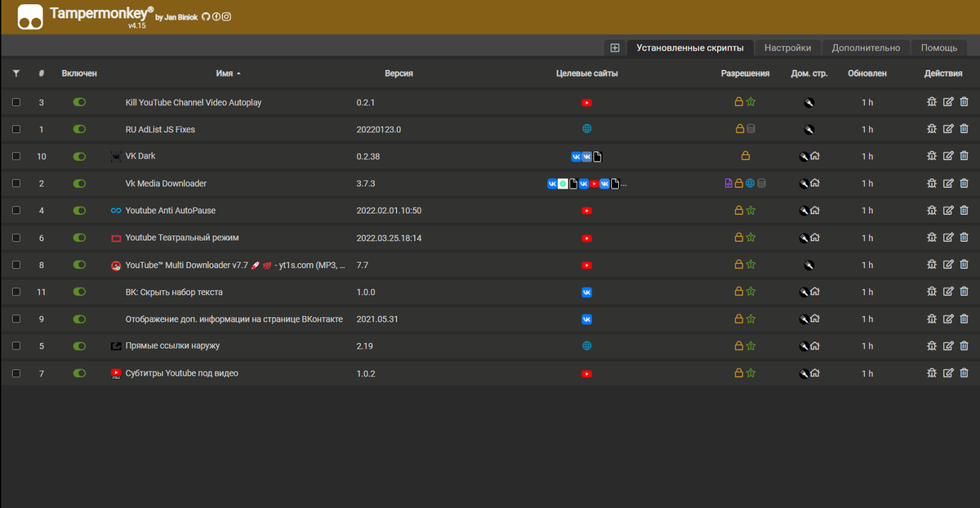This screenshot has height=508, width=980.
Task: Click the lock permission icon for VK Dark
Action: click(x=745, y=156)
